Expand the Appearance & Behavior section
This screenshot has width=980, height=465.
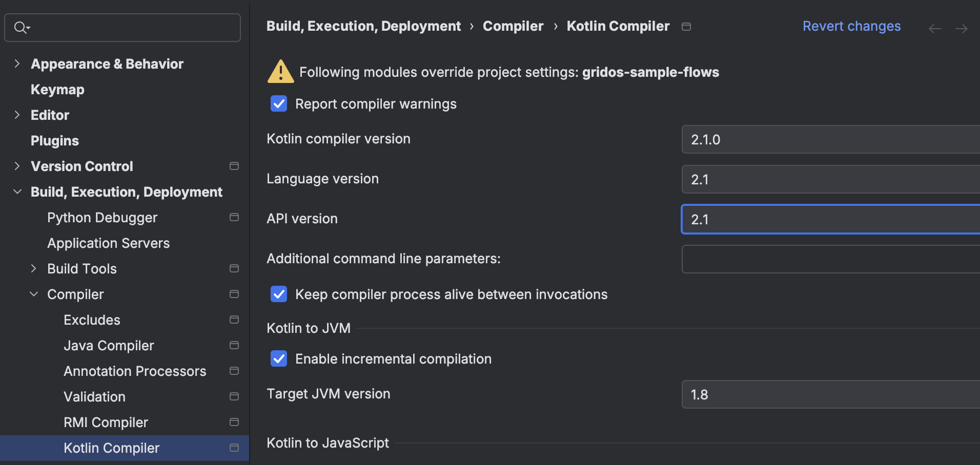coord(17,64)
